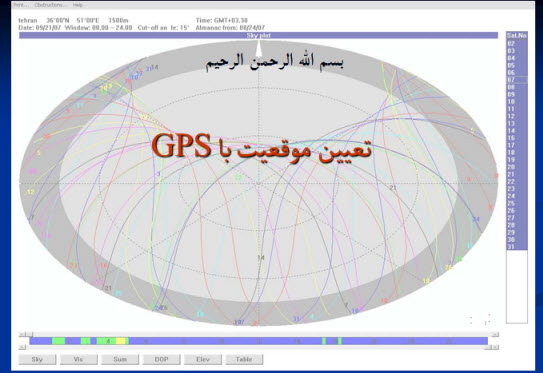Open the Sum summary view

tap(120, 359)
